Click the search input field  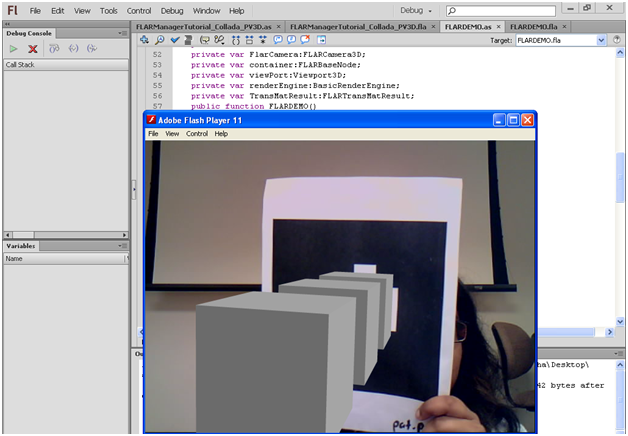coord(501,11)
